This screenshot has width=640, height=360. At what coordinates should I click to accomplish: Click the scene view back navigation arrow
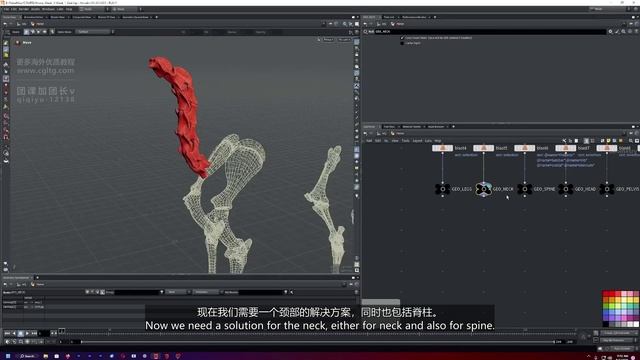point(5,24)
